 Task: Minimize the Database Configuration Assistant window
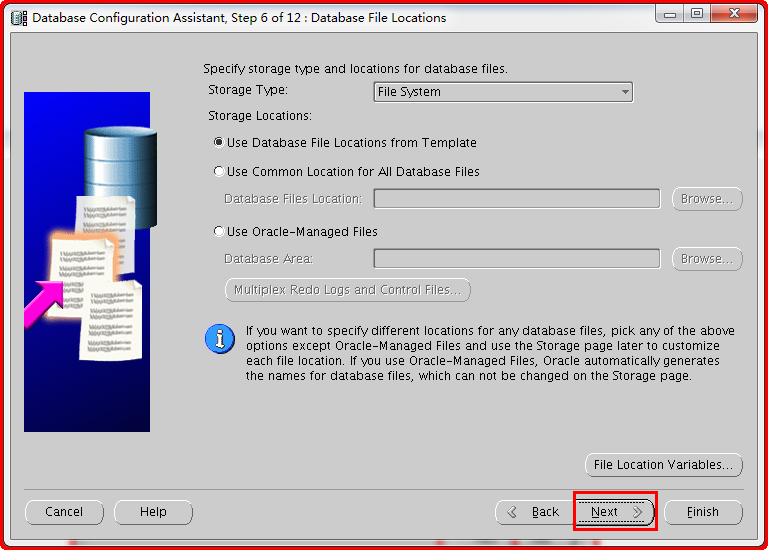[x=670, y=14]
